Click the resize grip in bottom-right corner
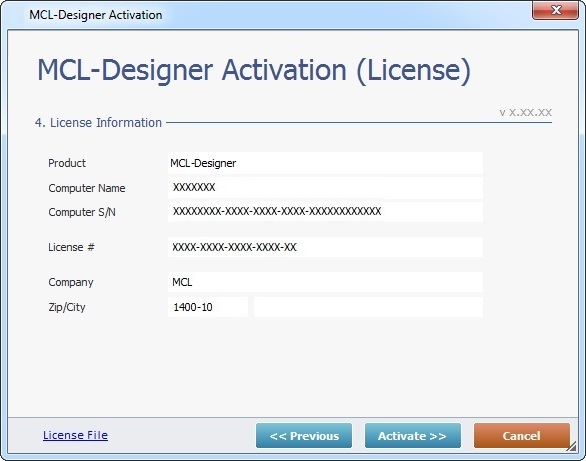The height and width of the screenshot is (461, 586). click(572, 446)
